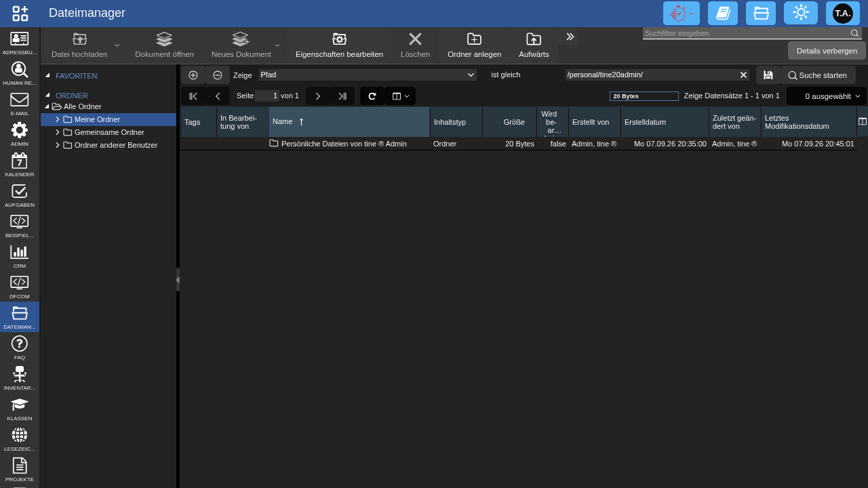The height and width of the screenshot is (488, 868).
Task: Open the Projekte app
Action: click(20, 470)
